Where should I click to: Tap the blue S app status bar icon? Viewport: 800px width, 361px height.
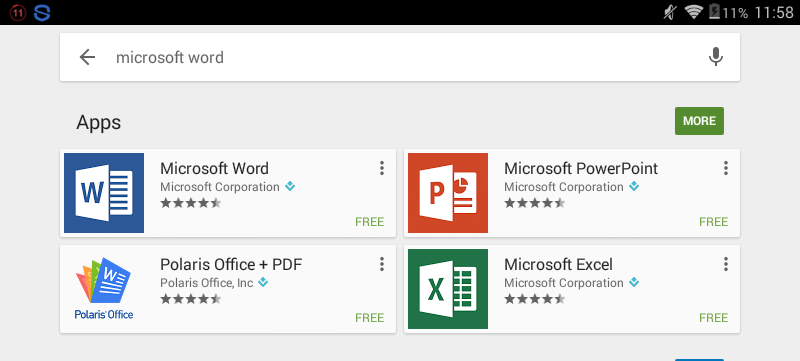pos(42,13)
